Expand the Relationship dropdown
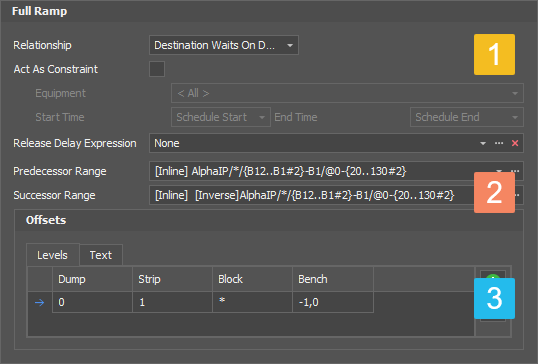Viewport: 538px width, 364px height. point(224,45)
